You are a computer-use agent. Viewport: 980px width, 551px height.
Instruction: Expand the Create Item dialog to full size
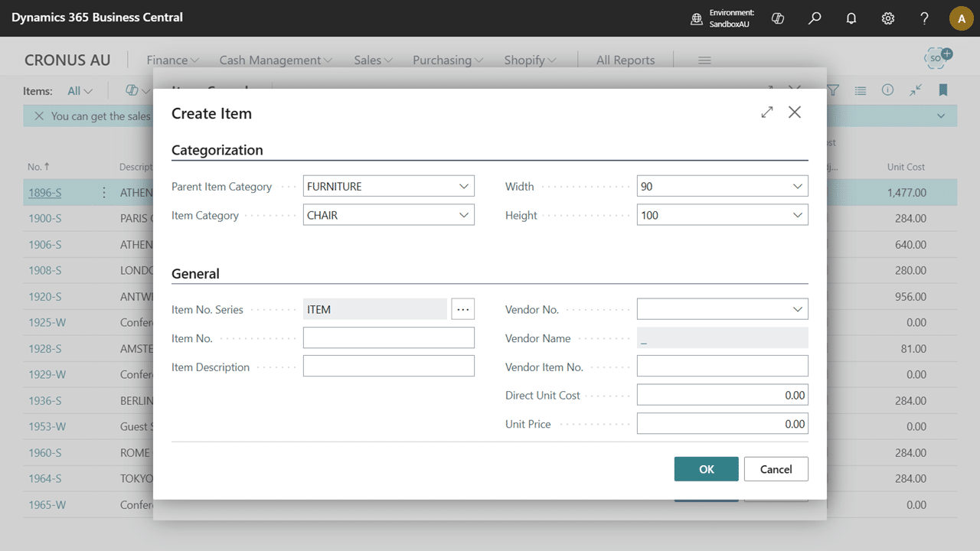click(766, 112)
